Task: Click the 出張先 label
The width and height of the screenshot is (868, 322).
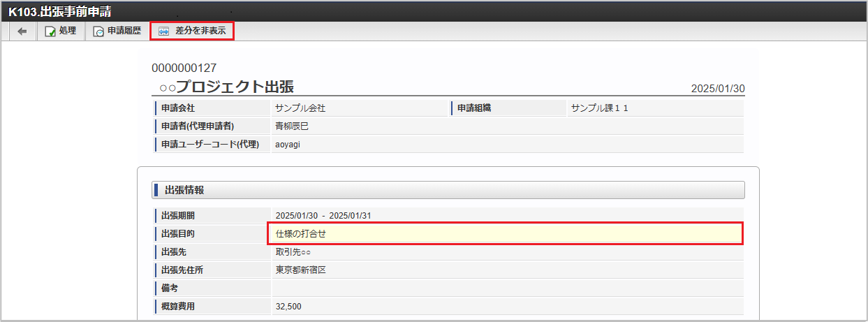Action: coord(174,251)
